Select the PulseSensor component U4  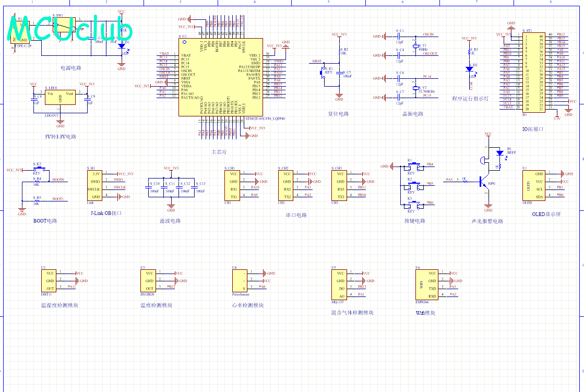[239, 281]
